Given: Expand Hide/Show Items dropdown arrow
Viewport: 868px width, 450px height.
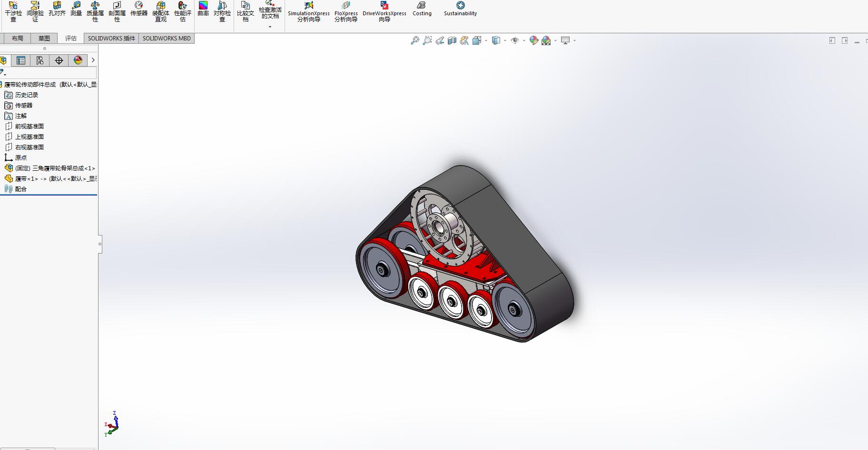Looking at the screenshot, I should (524, 41).
